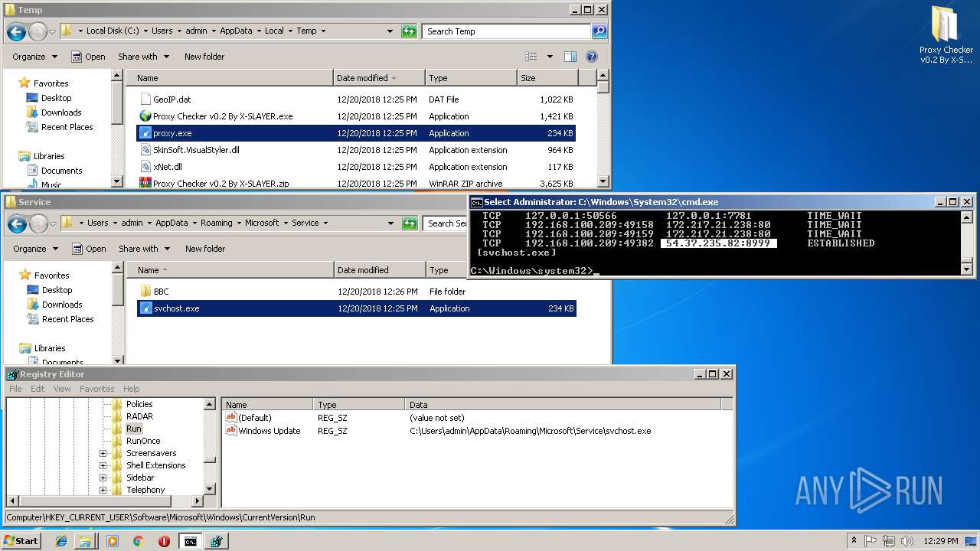Select svchost.exe in the Service window
This screenshot has height=551, width=980.
tap(357, 308)
